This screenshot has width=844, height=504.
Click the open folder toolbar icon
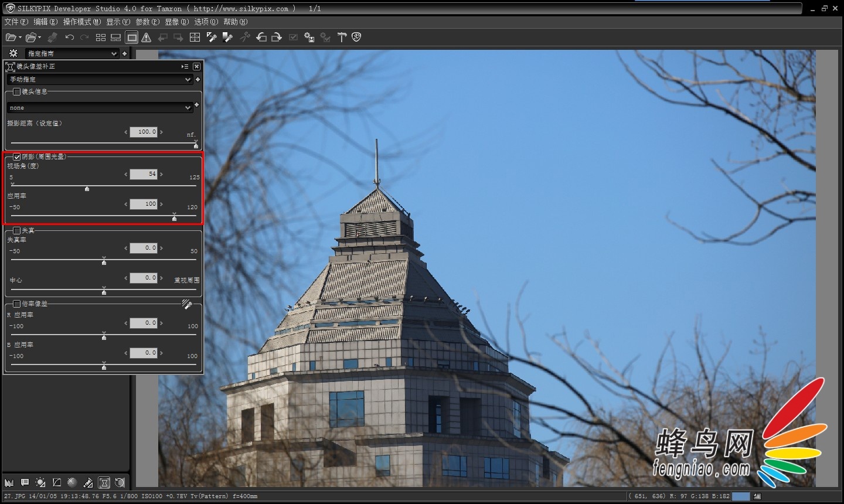(30, 38)
